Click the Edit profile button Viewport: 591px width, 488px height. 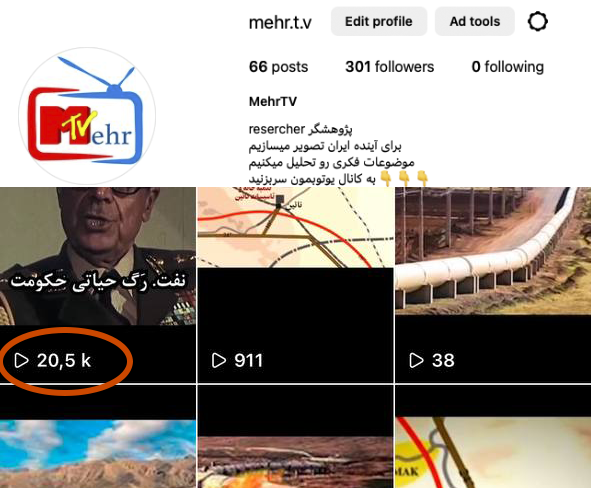click(379, 21)
